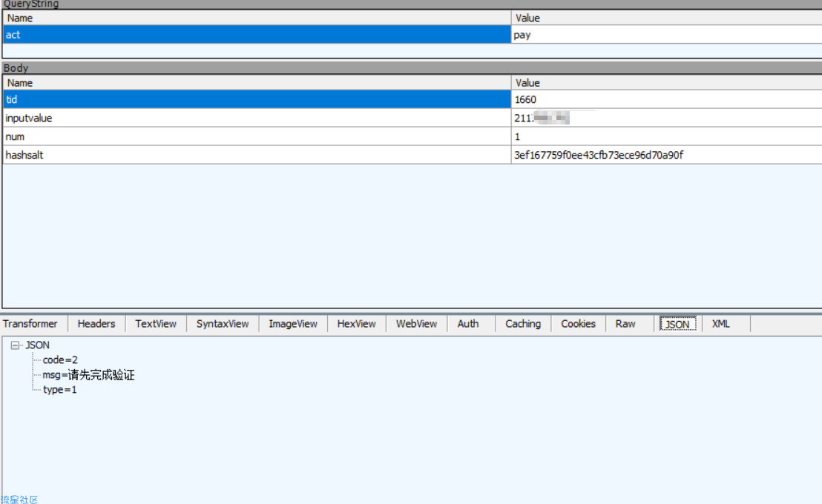Viewport: 822px width, 504px height.
Task: Select the 'hashsalt' body row
Action: 257,155
